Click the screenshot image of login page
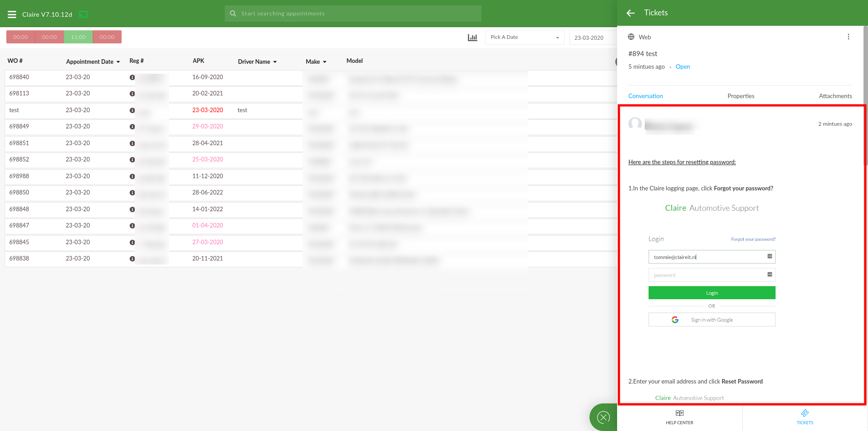Screen dimensions: 868x431 click(x=712, y=267)
